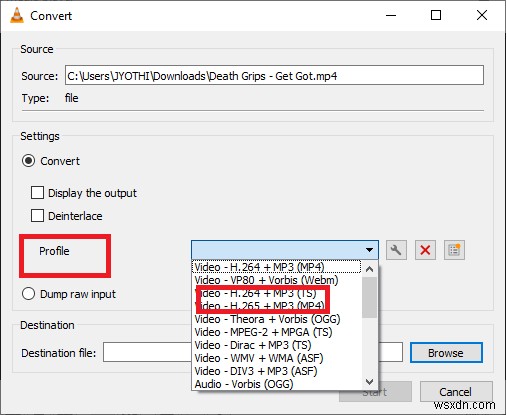Click the profile list scrollbar thumb
The image size is (507, 415).
click(x=369, y=298)
